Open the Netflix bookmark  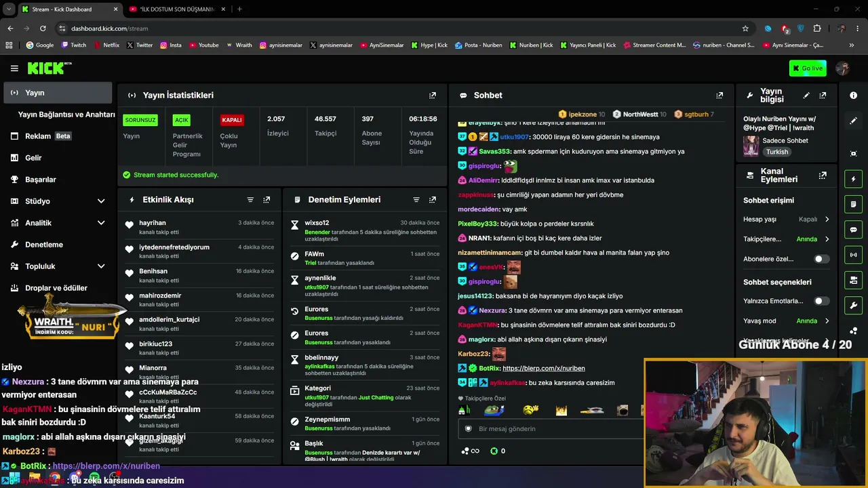[x=106, y=45]
